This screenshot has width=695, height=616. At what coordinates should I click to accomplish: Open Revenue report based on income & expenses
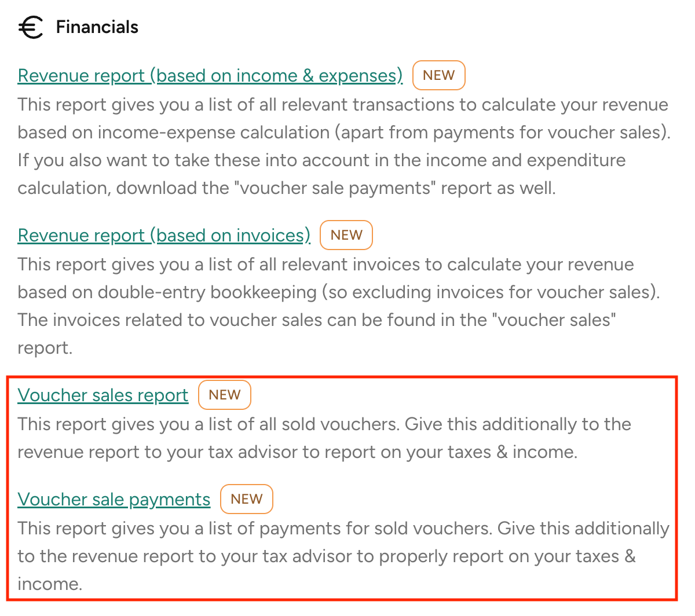(x=210, y=76)
